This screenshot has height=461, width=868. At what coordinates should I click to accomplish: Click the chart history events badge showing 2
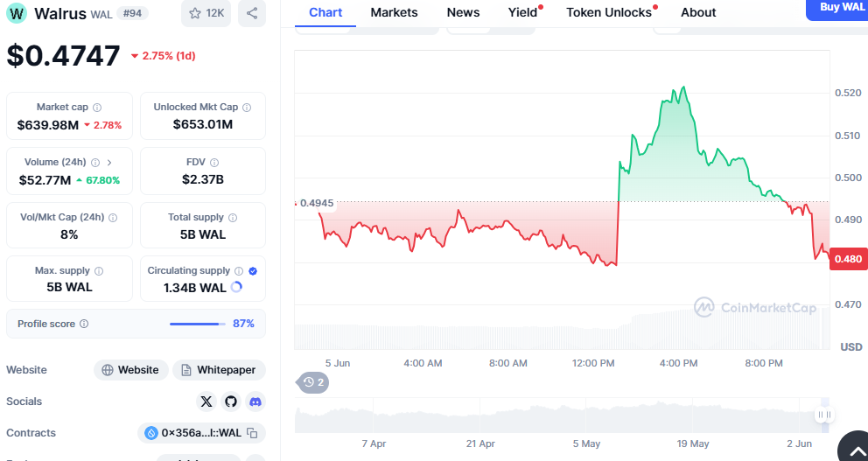click(314, 382)
